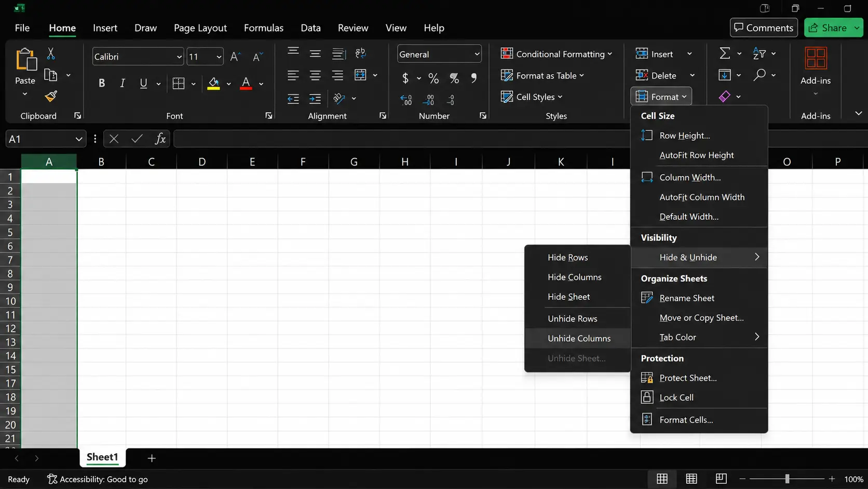Toggle Italic formatting
This screenshot has width=868, height=489.
[123, 83]
